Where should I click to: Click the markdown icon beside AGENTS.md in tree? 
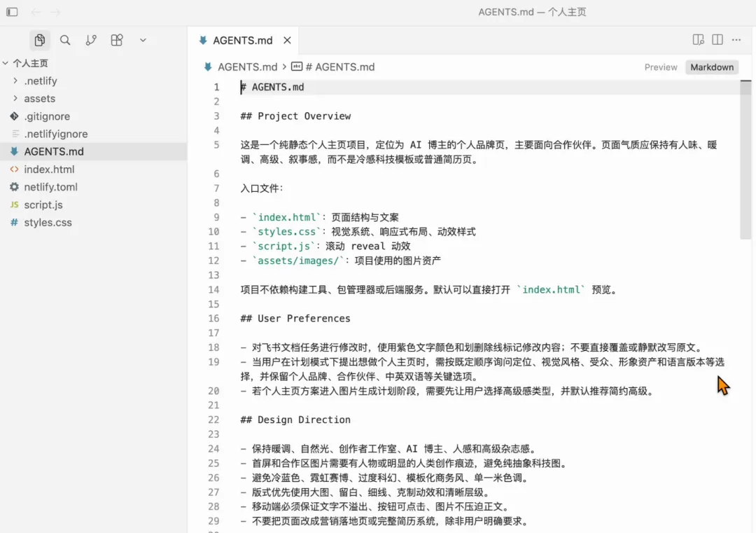[x=15, y=151]
